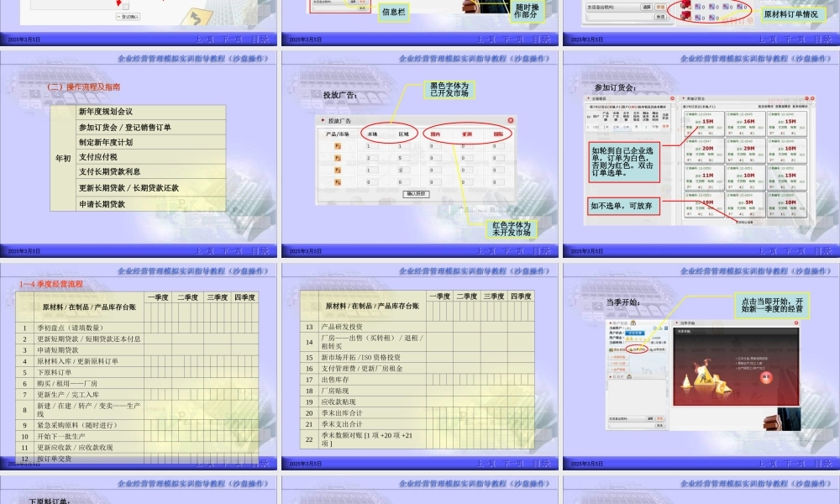Click 下一页 on the 原材料订单情况 slide
The width and height of the screenshot is (840, 504).
point(795,39)
